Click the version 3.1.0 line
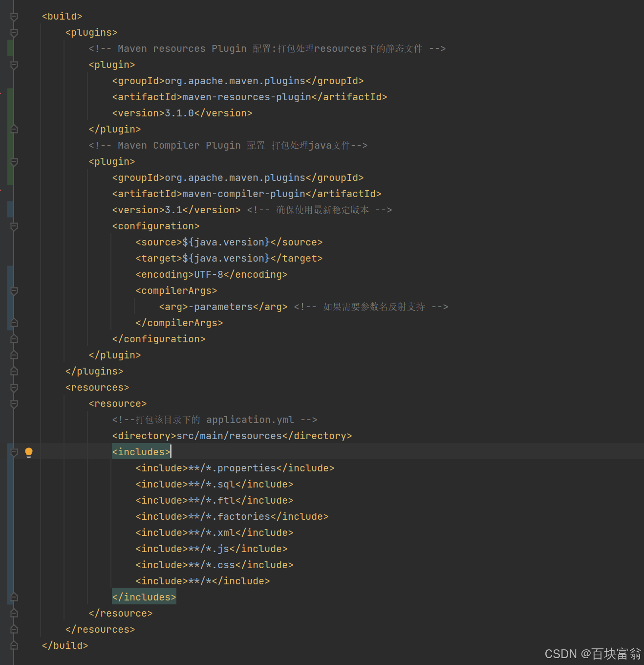The height and width of the screenshot is (665, 644). coord(182,113)
